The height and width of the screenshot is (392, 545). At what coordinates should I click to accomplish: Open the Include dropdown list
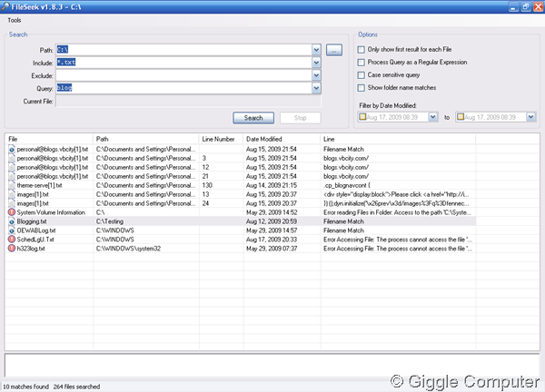[x=316, y=63]
